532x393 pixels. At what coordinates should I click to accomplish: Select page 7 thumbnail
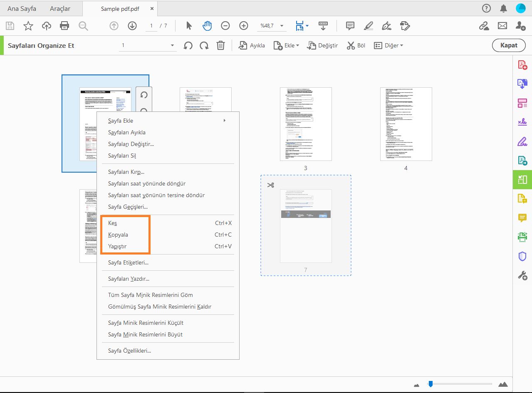pyautogui.click(x=306, y=226)
